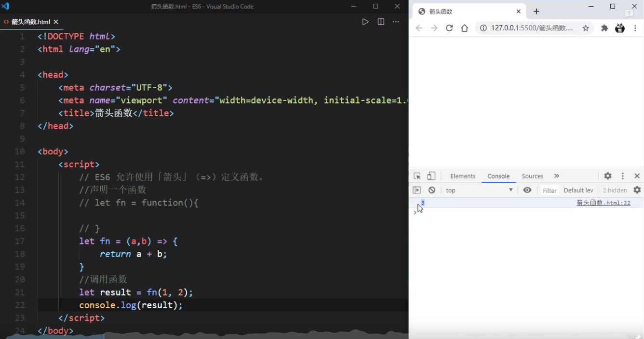Switch to the Console tab
Screen dimensions: 644x339
pyautogui.click(x=498, y=176)
